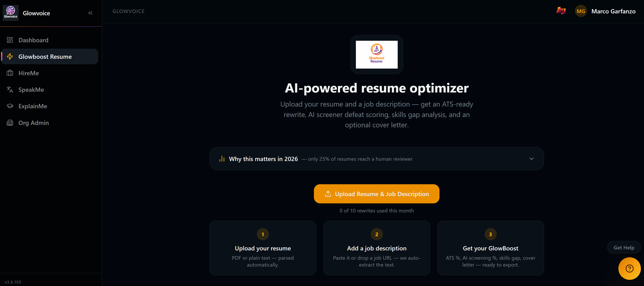Click 'Paste it or drop a job URL' text
Viewport: 644px width, 286px height.
362,258
